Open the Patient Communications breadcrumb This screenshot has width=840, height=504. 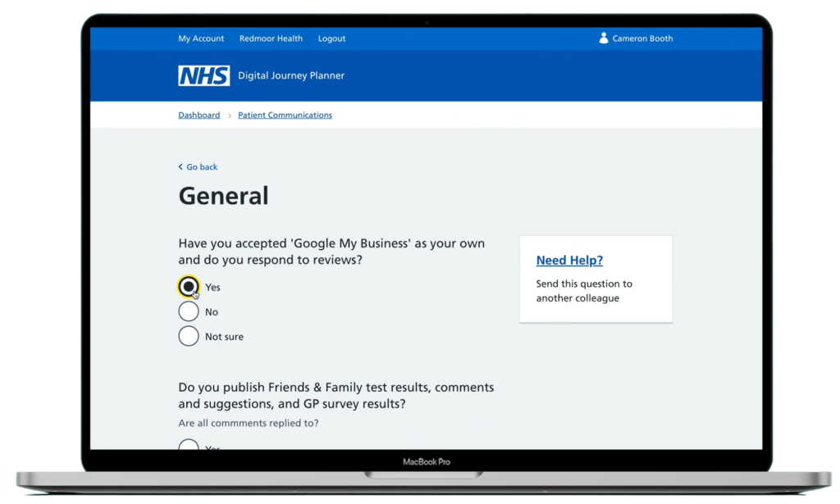[285, 116]
